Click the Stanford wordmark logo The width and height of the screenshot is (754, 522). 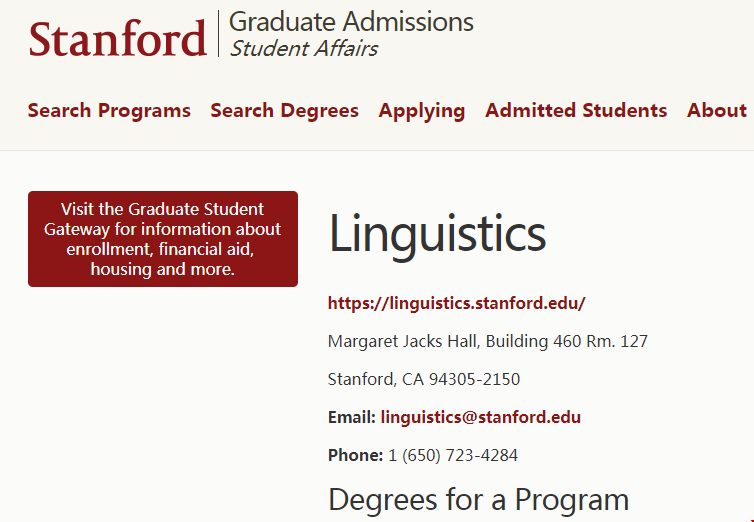tap(117, 37)
